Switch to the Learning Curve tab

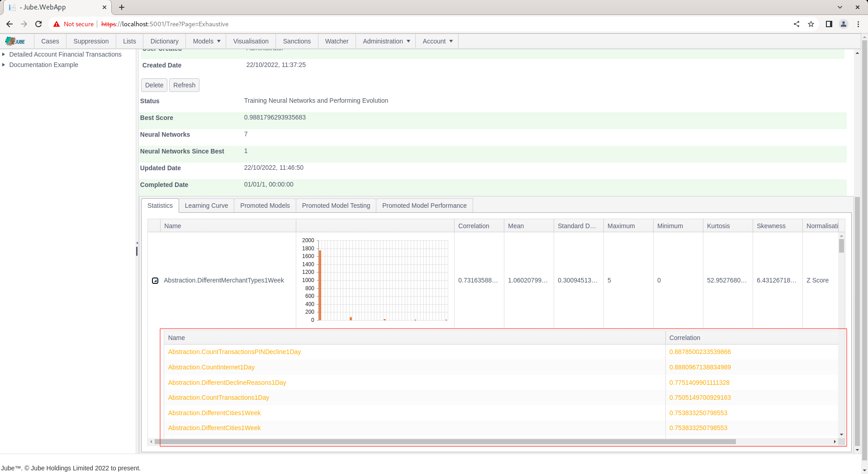(x=206, y=206)
